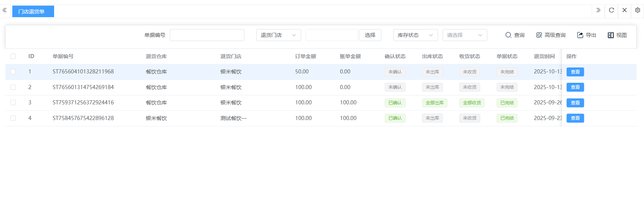The image size is (644, 205).
Task: Open 高级查询 advanced search
Action: 551,35
